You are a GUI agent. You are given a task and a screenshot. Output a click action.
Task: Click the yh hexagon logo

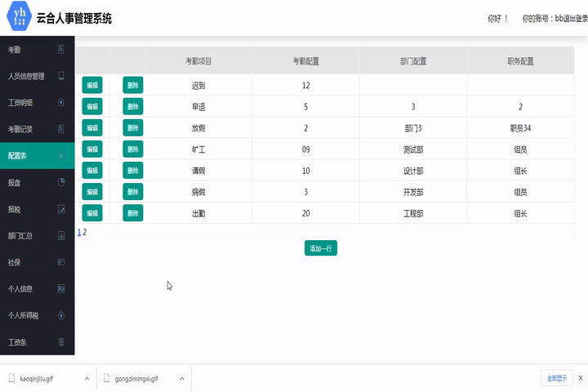coord(18,18)
